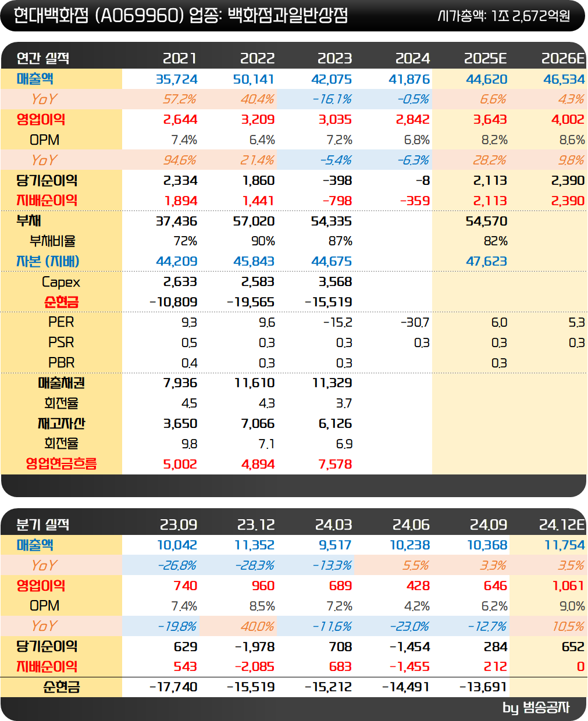Viewport: 588px width, 721px height.
Task: Click the 24.06 controlling net income -1,455
Action: (x=409, y=667)
